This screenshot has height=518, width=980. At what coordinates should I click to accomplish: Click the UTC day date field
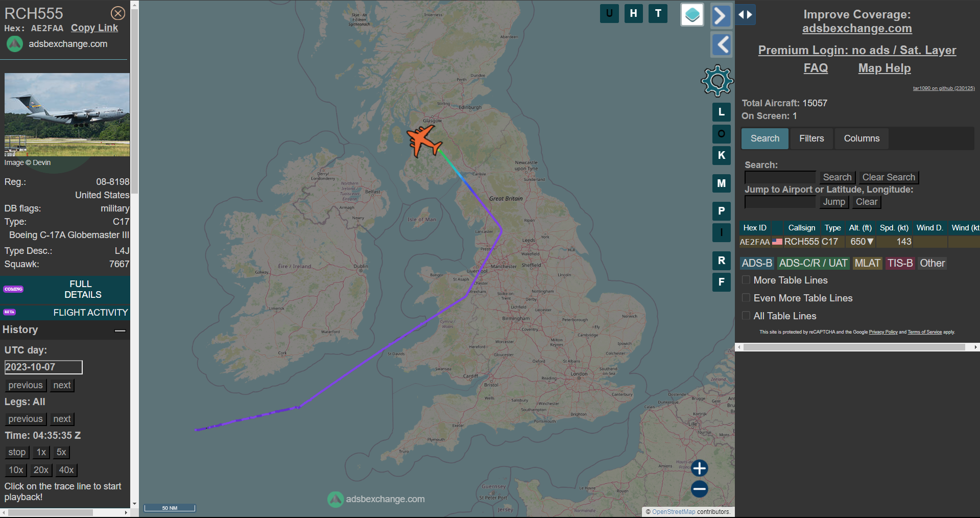point(43,367)
